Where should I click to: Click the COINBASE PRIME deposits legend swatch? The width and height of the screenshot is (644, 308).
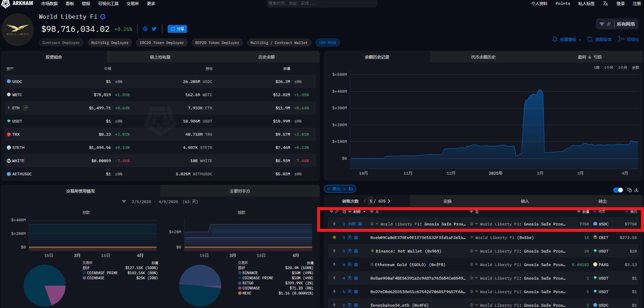(x=84, y=273)
